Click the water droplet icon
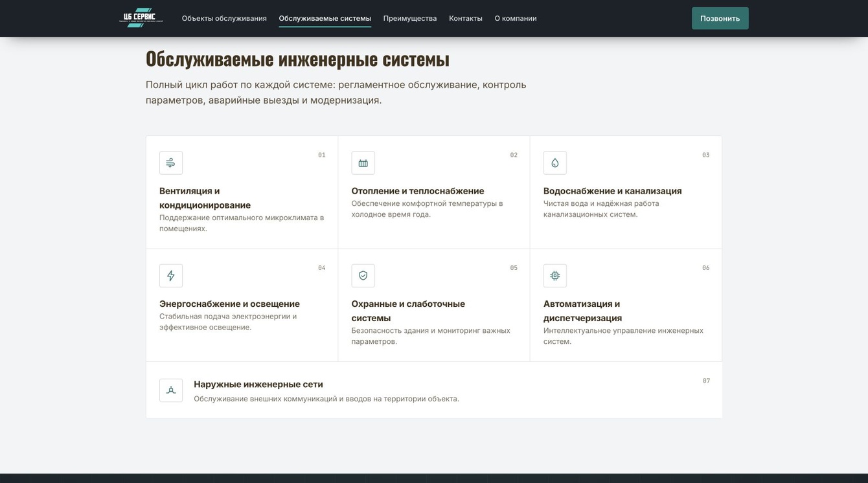The height and width of the screenshot is (483, 868). [555, 163]
